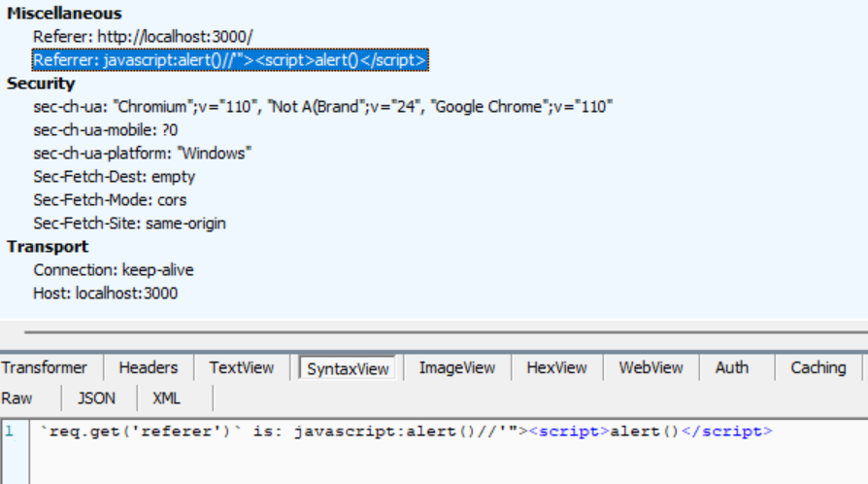This screenshot has width=868, height=484.
Task: Switch to the Auth tab
Action: (x=732, y=367)
